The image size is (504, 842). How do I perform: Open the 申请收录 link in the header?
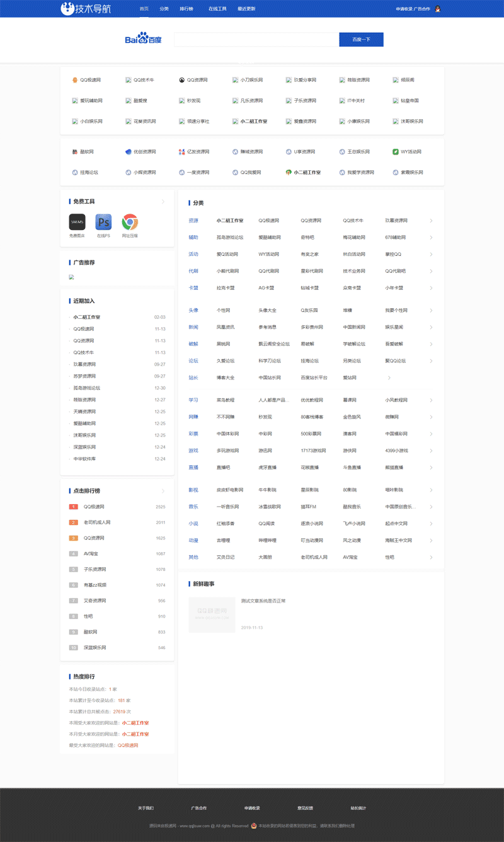(404, 9)
